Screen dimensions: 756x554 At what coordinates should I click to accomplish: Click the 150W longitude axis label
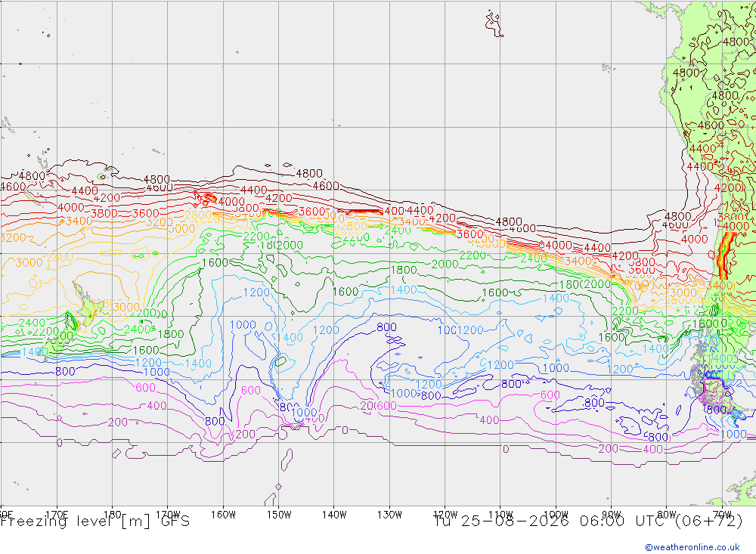(279, 515)
